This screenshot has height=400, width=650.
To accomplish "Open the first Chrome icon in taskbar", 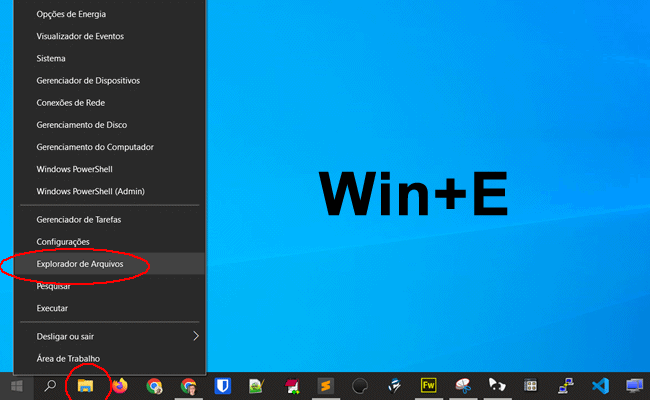I will pyautogui.click(x=154, y=385).
